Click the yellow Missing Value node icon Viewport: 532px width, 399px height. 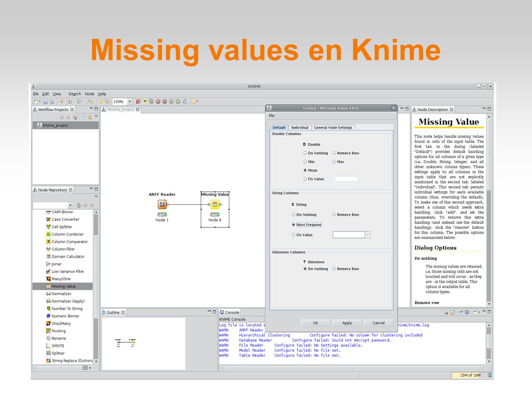(215, 204)
